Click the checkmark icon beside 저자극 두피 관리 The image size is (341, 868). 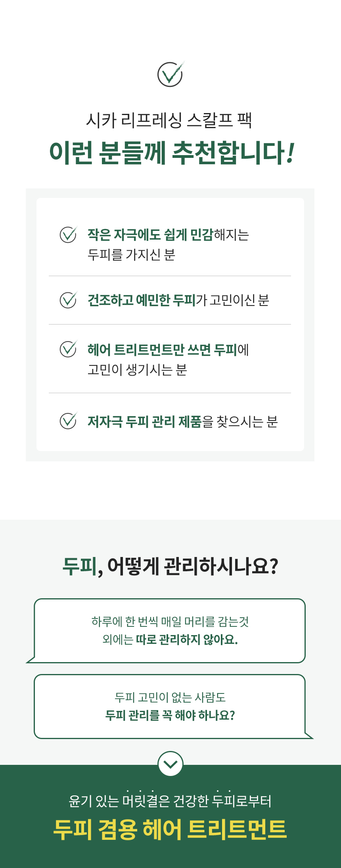pyautogui.click(x=68, y=421)
